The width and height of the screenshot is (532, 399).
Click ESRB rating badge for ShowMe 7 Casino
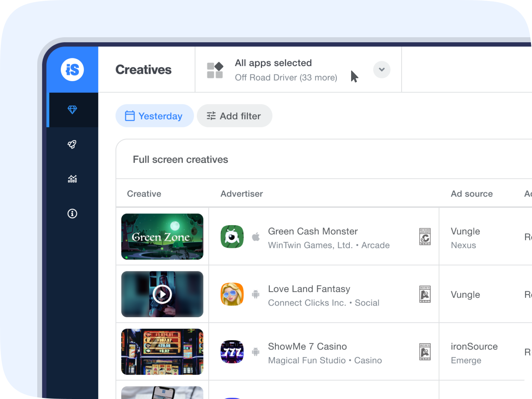click(x=425, y=352)
